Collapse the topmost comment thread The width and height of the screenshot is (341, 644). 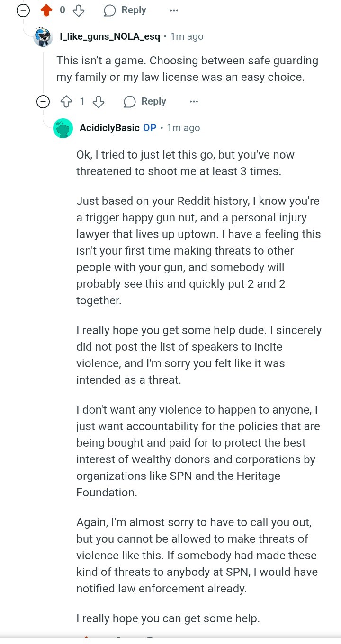(x=23, y=10)
